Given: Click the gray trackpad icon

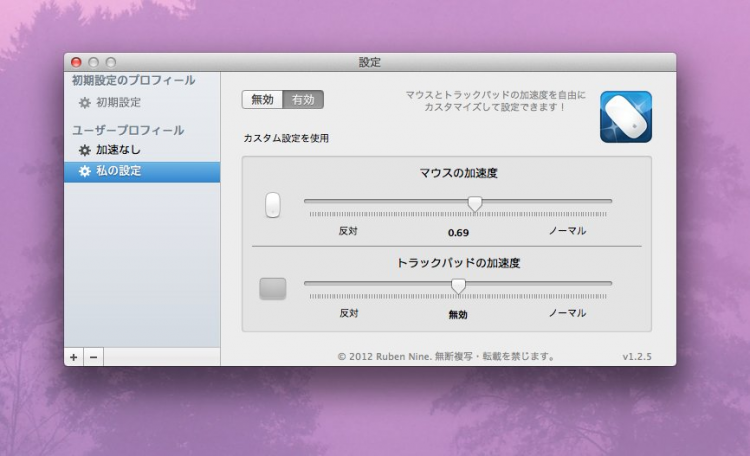Looking at the screenshot, I should pyautogui.click(x=273, y=289).
